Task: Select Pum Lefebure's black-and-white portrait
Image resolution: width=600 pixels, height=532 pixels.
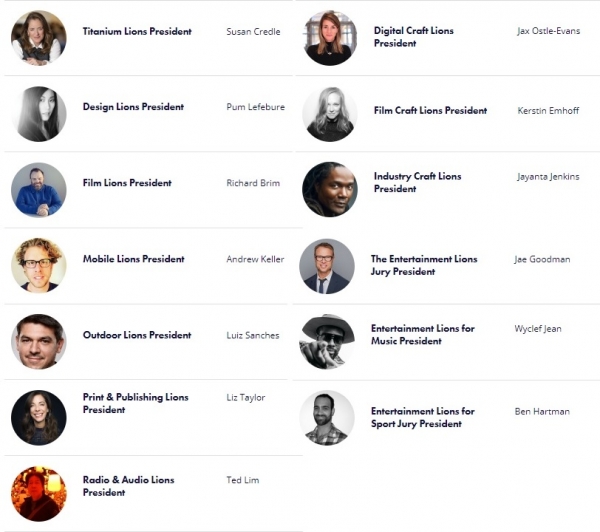Action: click(39, 114)
